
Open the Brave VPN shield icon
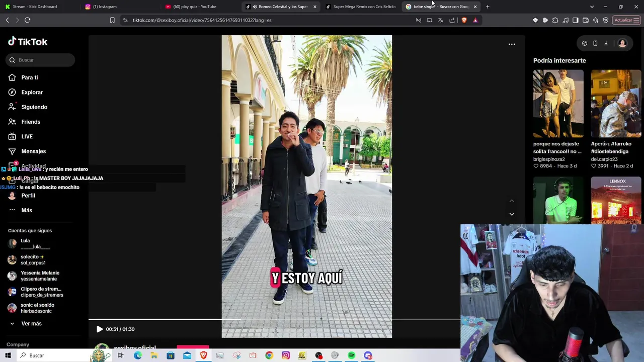606,20
